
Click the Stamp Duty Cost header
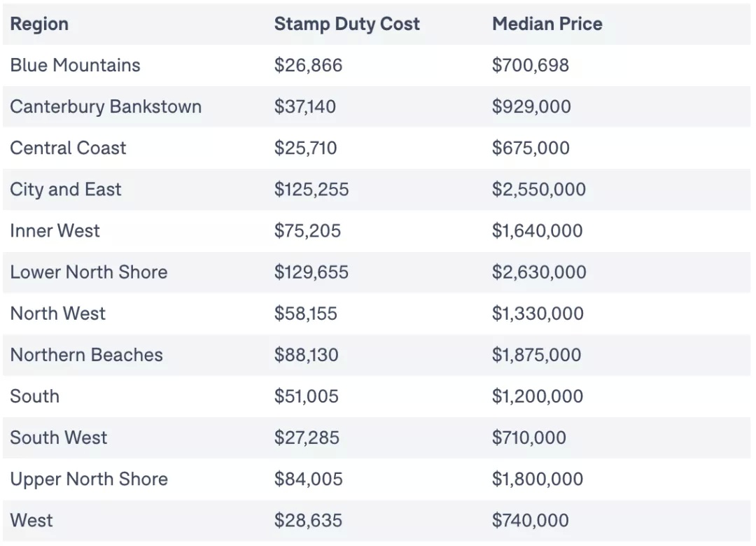coord(346,24)
